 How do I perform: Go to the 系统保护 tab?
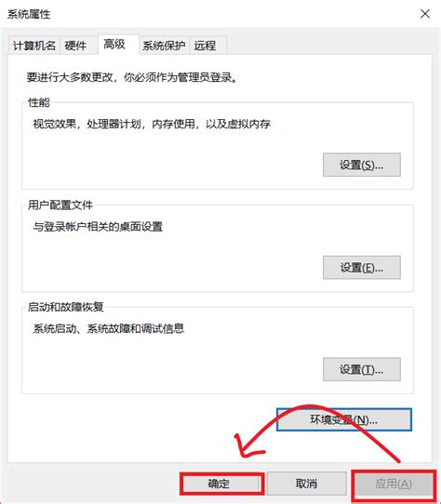click(164, 46)
